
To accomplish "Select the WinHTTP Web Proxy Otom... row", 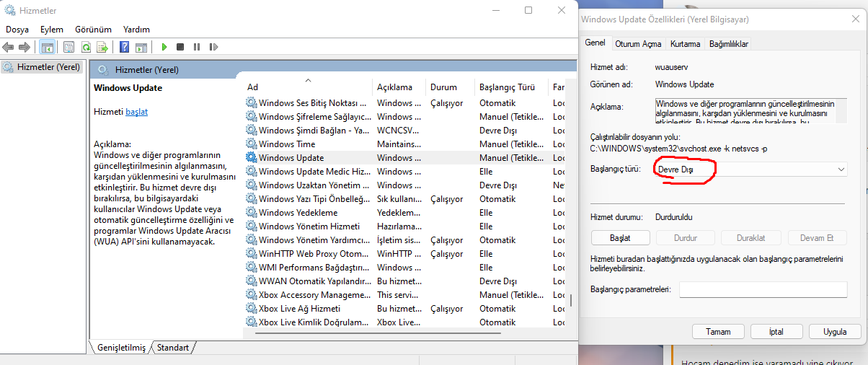I will (404, 253).
